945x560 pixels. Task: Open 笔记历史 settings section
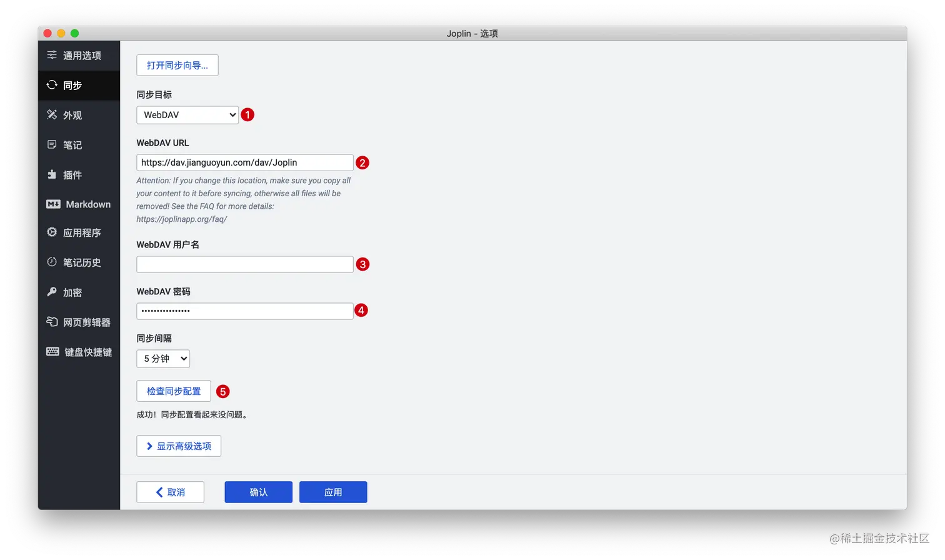79,262
